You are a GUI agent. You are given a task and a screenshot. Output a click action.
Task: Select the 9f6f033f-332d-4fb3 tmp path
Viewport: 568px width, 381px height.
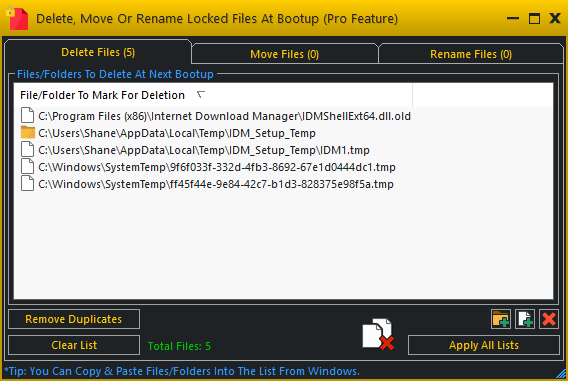click(217, 167)
